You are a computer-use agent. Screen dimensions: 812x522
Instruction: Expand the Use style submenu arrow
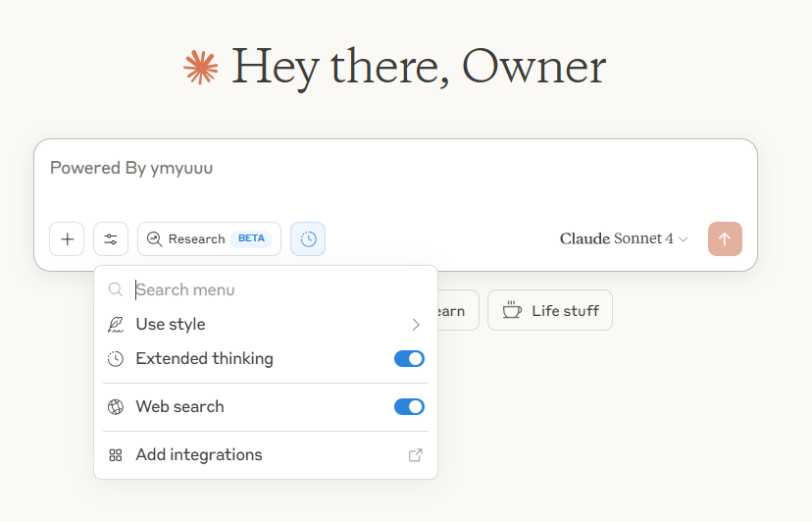[416, 325]
